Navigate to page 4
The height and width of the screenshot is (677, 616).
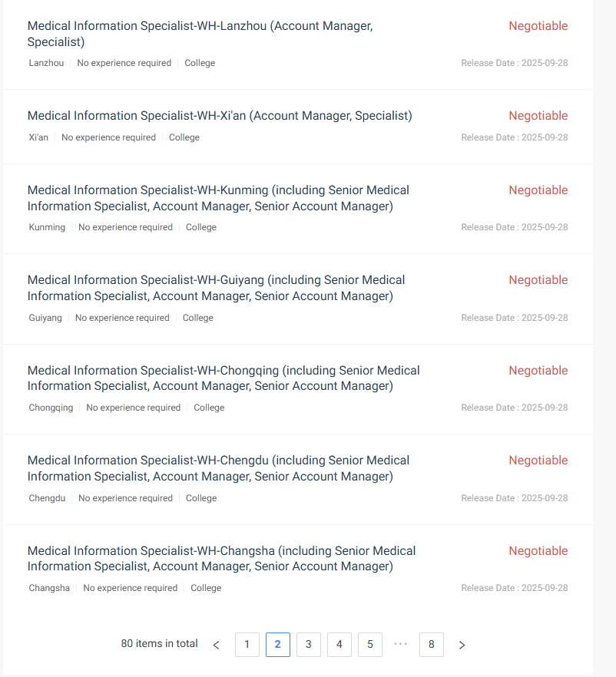pyautogui.click(x=339, y=645)
